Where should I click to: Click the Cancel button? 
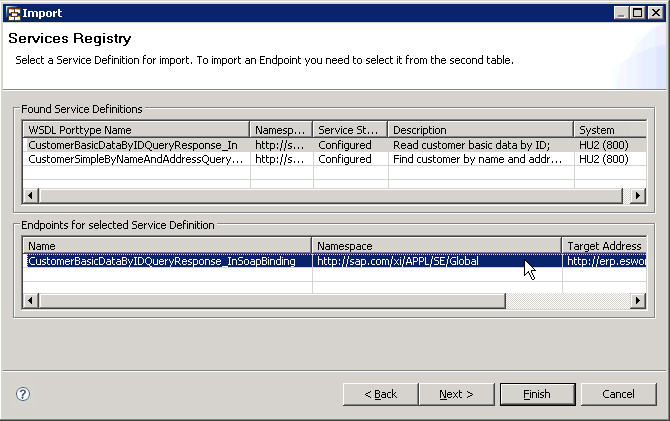[618, 394]
